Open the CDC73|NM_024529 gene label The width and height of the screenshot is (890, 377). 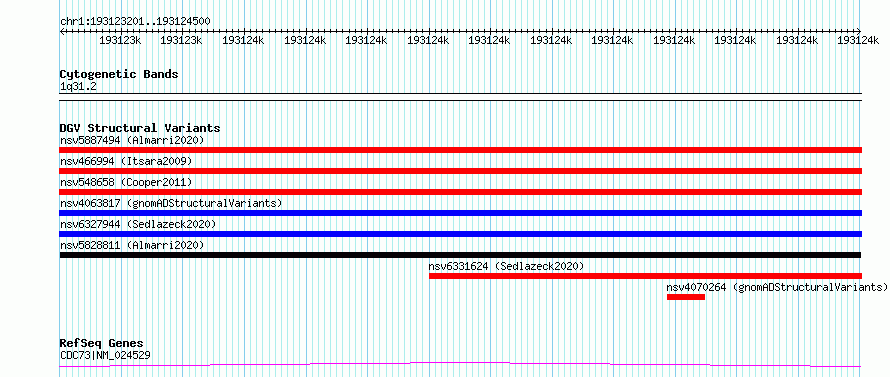[105, 356]
